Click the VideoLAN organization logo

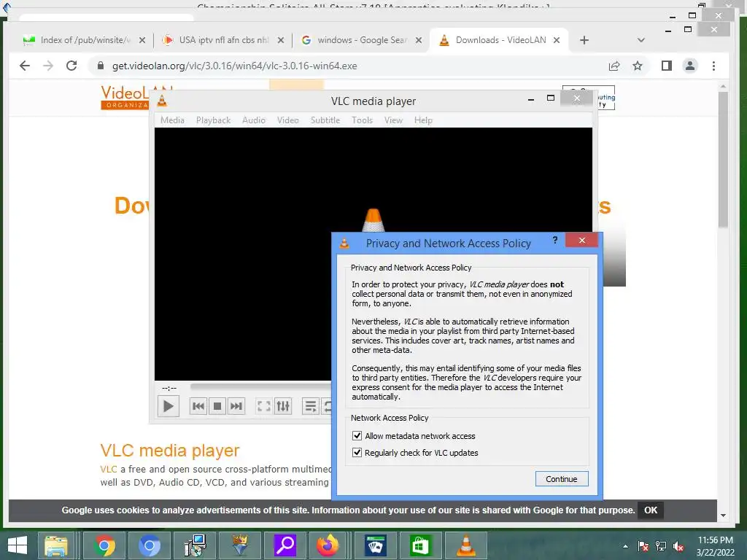[x=125, y=97]
